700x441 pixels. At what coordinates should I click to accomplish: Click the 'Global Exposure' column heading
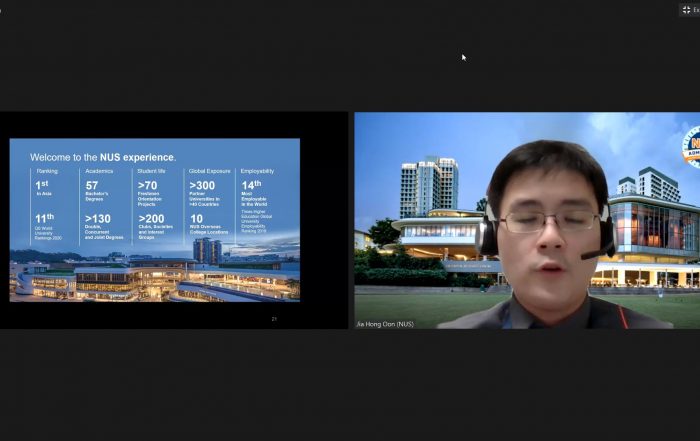coord(209,171)
